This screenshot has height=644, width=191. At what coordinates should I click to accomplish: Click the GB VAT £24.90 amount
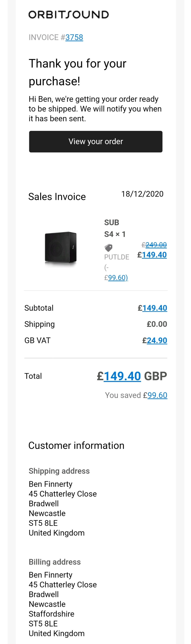[x=155, y=340]
